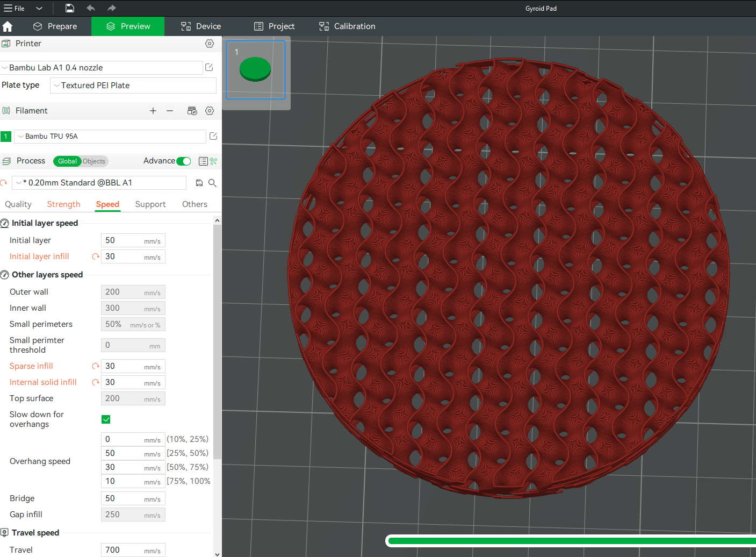Expand the File menu dropdown arrow

tap(39, 8)
